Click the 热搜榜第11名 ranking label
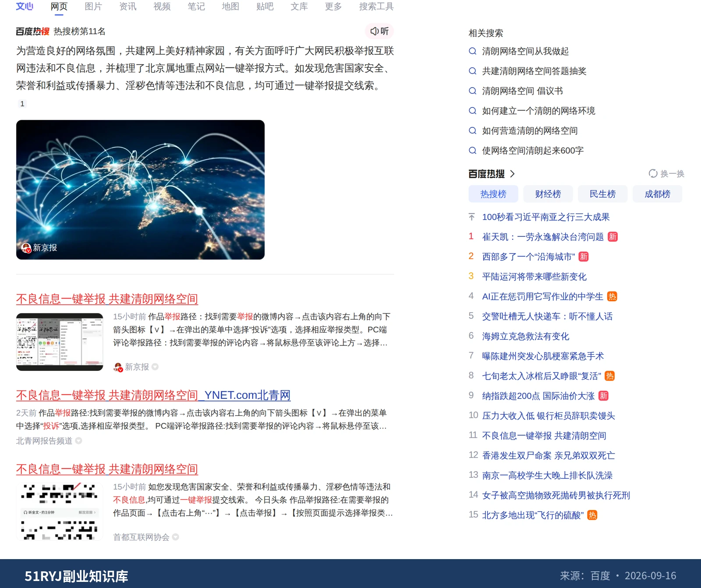The image size is (701, 588). 79,32
